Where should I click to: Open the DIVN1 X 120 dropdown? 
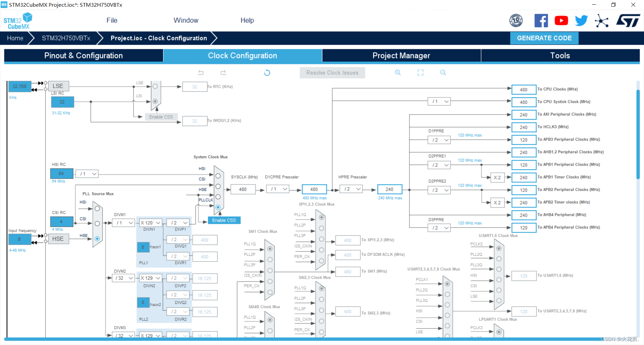tap(151, 223)
